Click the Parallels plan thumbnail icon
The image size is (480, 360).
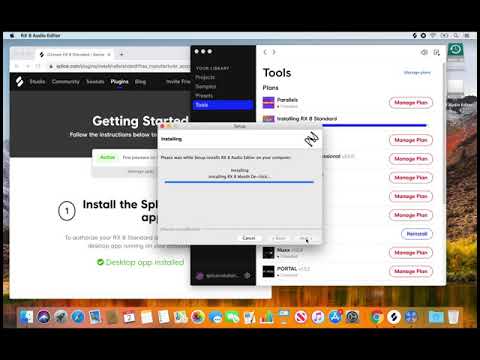[268, 102]
